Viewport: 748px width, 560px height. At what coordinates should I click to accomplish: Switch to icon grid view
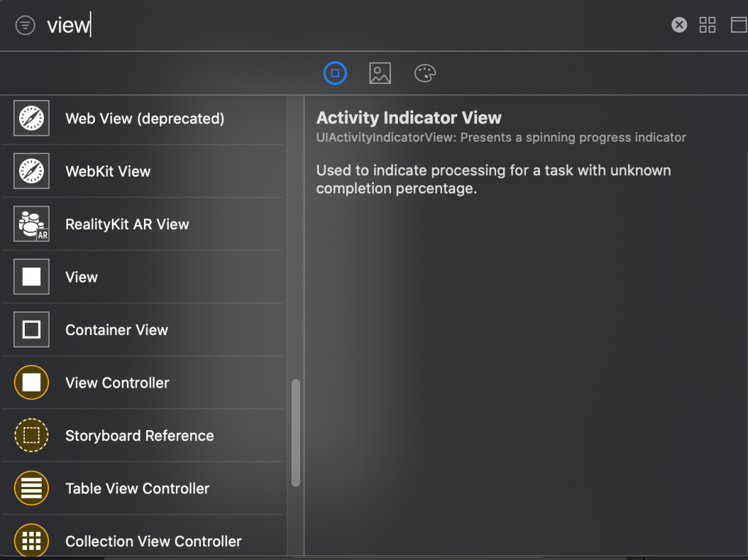[x=707, y=26]
